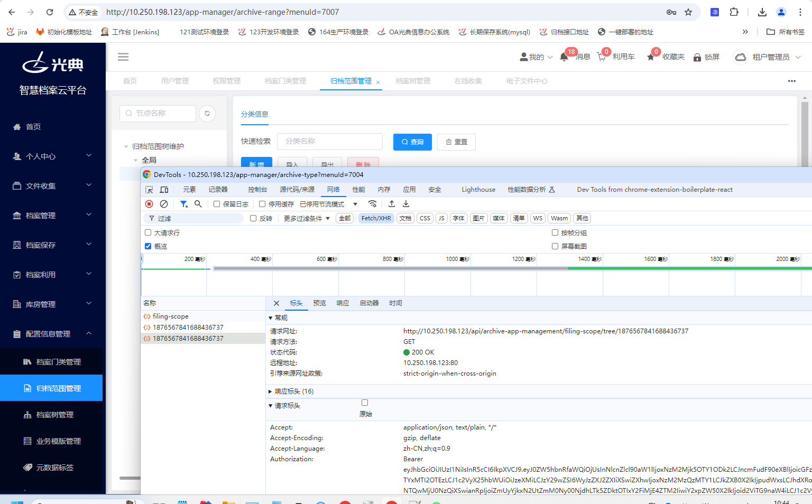Screen dimensions: 812x504
Task: Click the 查询 search button
Action: tap(412, 142)
